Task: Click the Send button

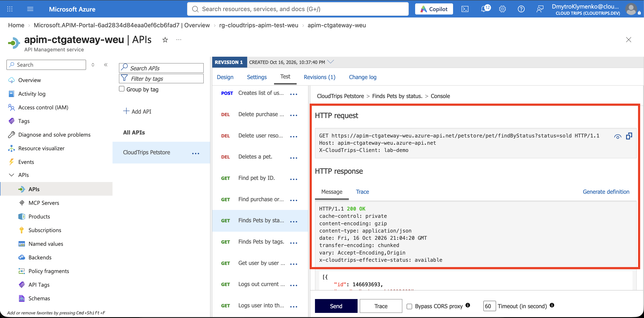Action: [336, 306]
